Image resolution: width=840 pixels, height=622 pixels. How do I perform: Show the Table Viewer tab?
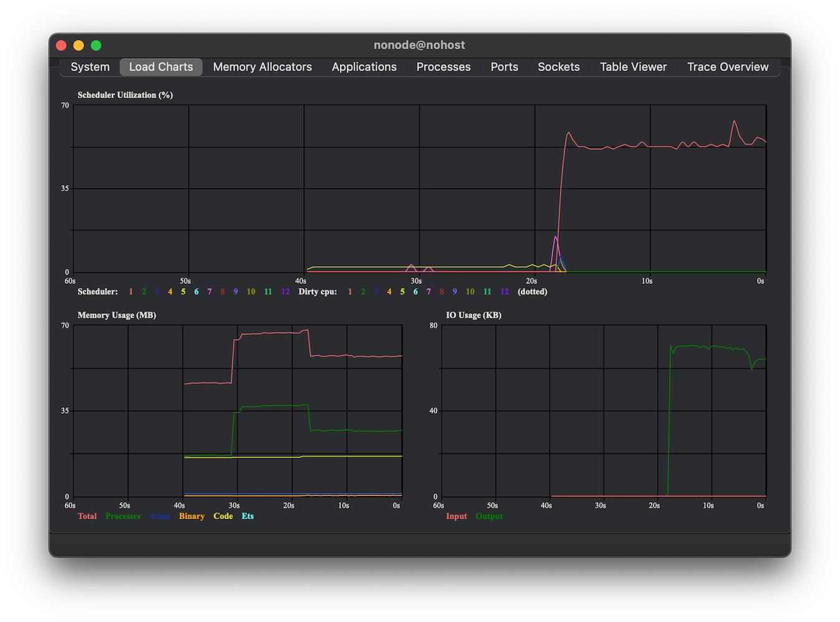coord(633,67)
